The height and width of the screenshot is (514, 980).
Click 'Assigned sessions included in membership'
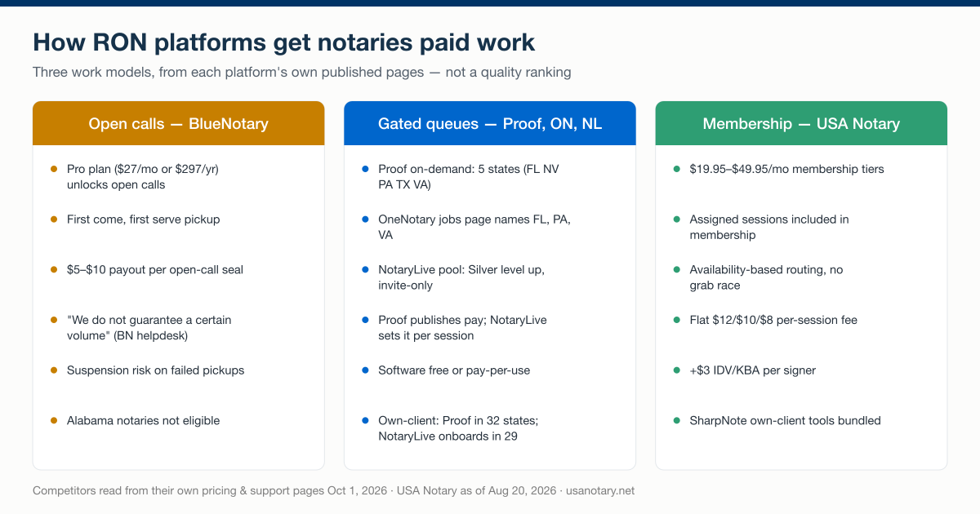(x=769, y=227)
